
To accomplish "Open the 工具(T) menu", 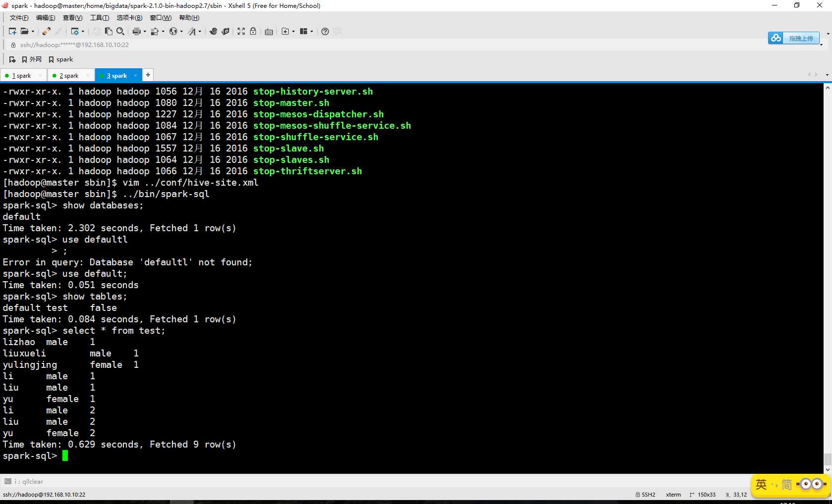I will 100,18.
